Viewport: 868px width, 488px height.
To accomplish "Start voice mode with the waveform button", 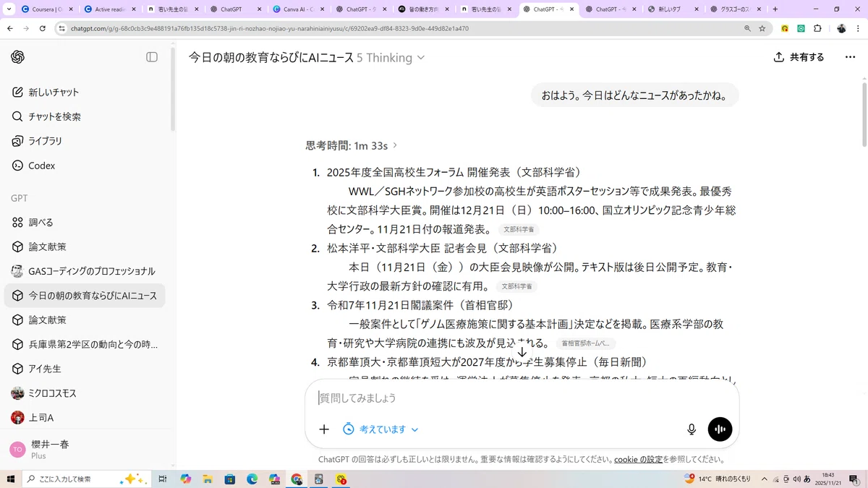I will tap(720, 429).
